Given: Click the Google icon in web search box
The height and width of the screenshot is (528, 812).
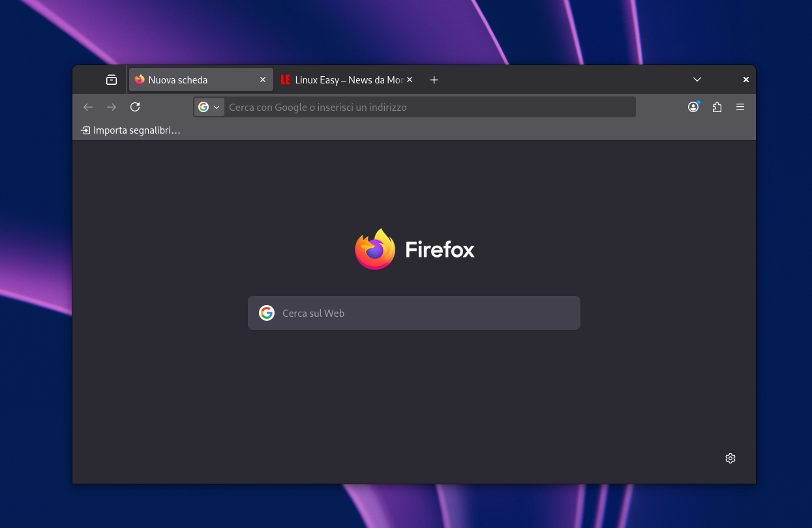Looking at the screenshot, I should (267, 313).
